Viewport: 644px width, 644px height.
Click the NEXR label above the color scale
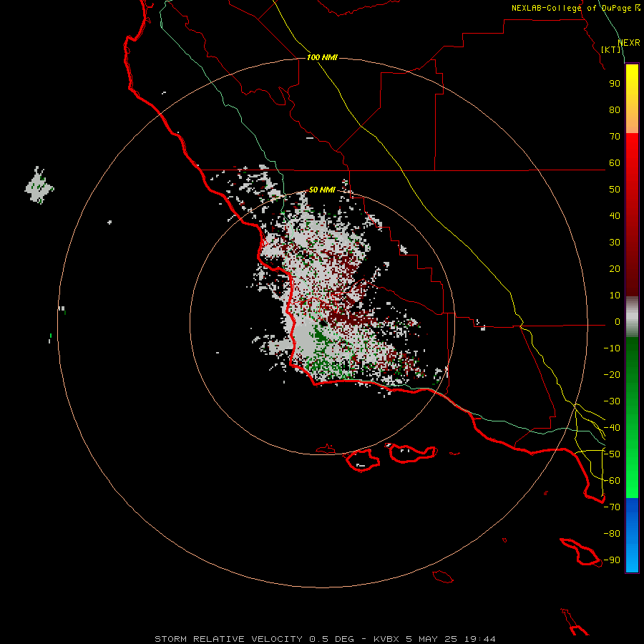pyautogui.click(x=629, y=43)
